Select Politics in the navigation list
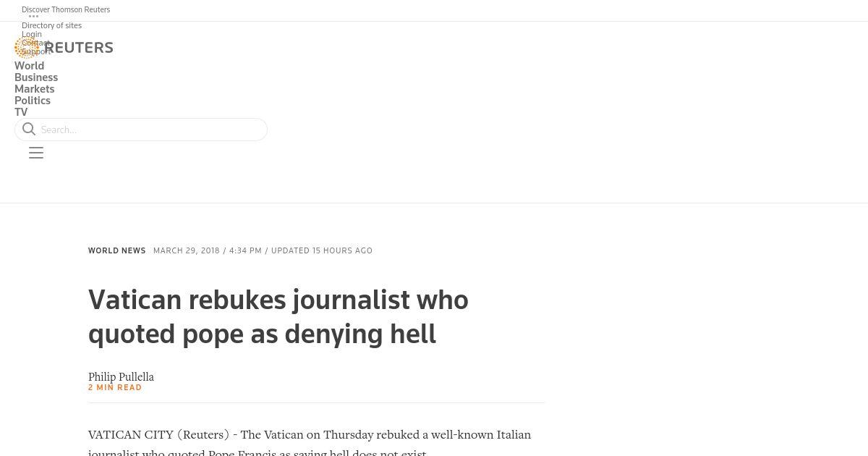This screenshot has width=868, height=456. pos(33,101)
